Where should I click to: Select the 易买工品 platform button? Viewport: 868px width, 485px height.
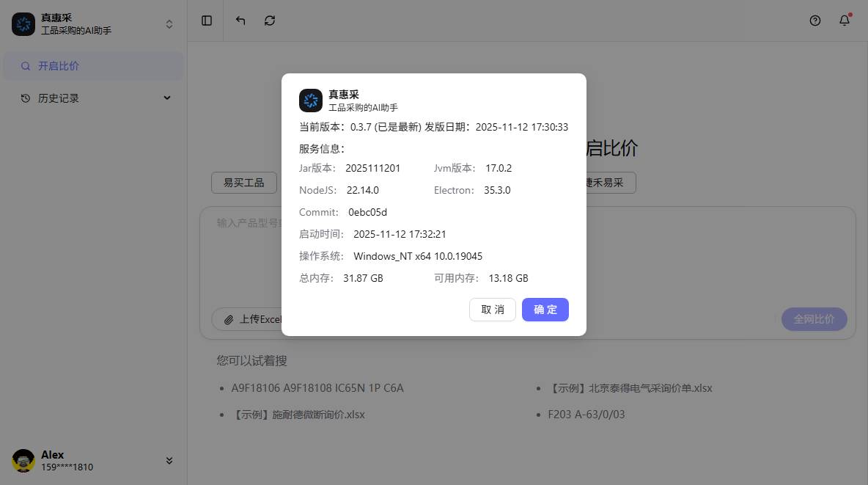[x=243, y=183]
